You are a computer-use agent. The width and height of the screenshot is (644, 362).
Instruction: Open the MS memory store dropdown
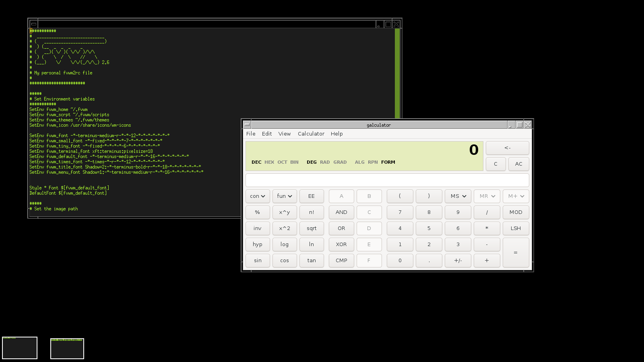coord(458,196)
